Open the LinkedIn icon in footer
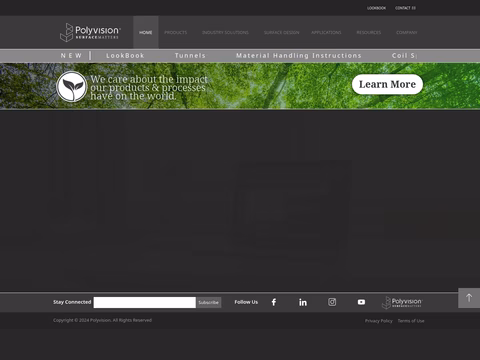 pyautogui.click(x=303, y=302)
